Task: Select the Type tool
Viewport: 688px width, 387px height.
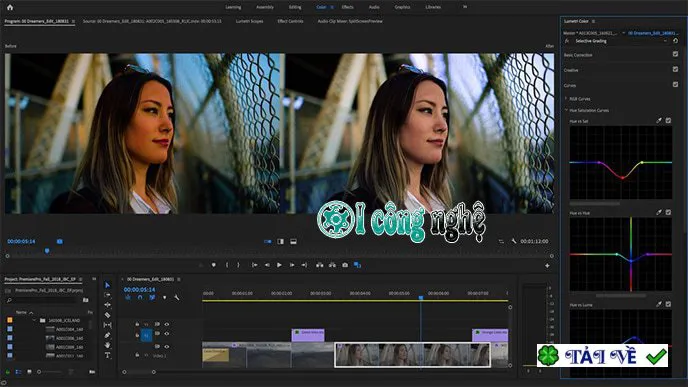Action: pos(108,355)
